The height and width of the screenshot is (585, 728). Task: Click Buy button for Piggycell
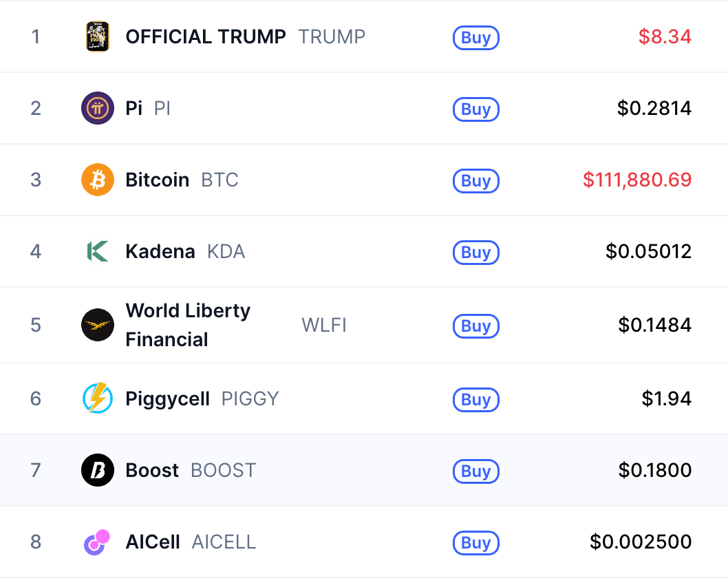[x=476, y=399]
